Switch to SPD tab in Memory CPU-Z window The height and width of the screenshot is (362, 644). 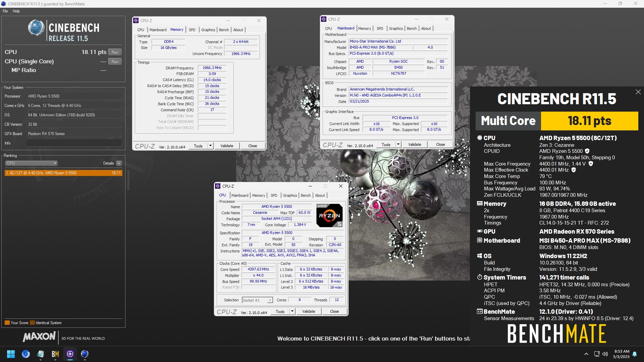pos(192,30)
